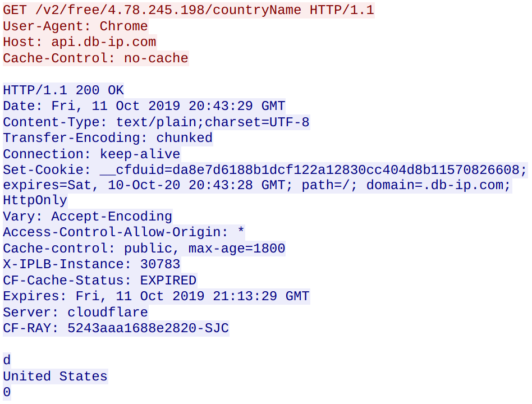Click the Cache-control: public, max-age=1800 line
532x404 pixels.
(144, 249)
